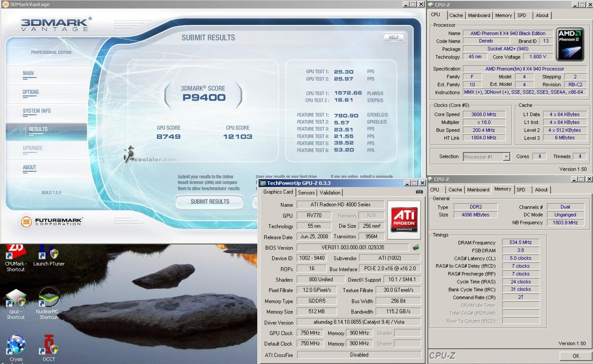Open SPD tab in top CPU-Z window
The height and width of the screenshot is (364, 593).
522,15
